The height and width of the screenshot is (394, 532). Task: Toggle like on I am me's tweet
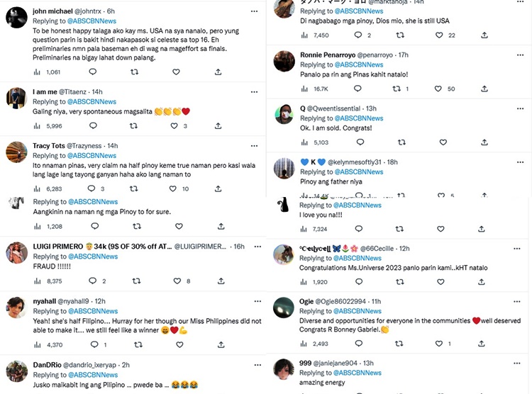[175, 126]
